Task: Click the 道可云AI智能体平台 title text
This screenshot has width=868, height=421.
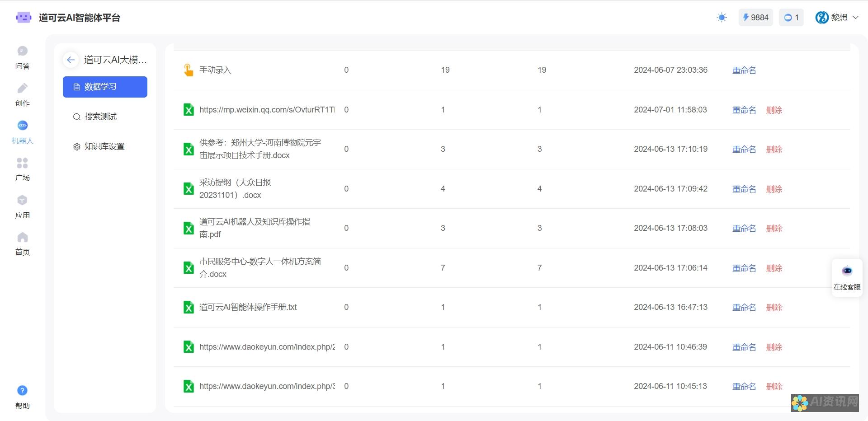Action: (80, 18)
